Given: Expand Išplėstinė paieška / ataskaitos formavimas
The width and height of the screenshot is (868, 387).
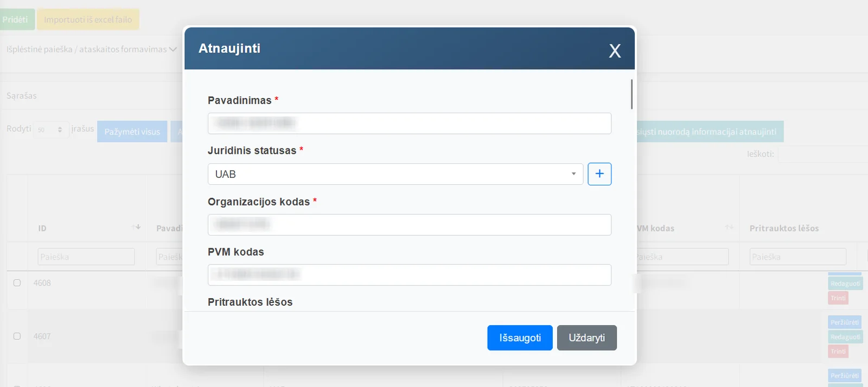Looking at the screenshot, I should [91, 49].
